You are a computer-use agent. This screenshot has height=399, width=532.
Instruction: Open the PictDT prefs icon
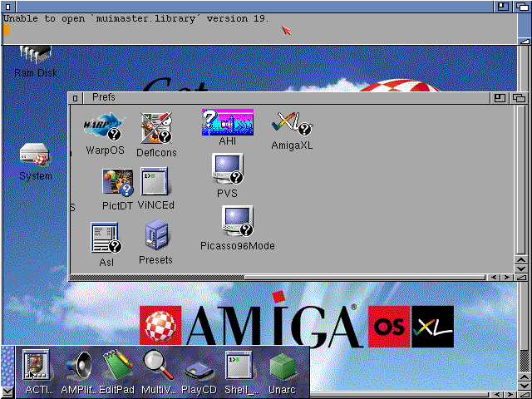[x=117, y=183]
